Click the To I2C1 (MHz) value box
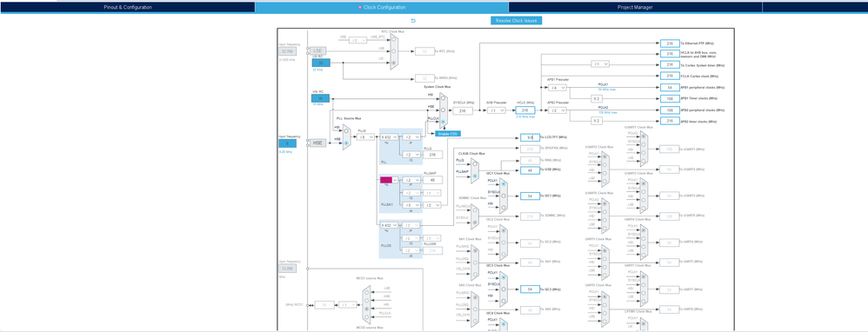868x332 pixels. pyautogui.click(x=530, y=196)
